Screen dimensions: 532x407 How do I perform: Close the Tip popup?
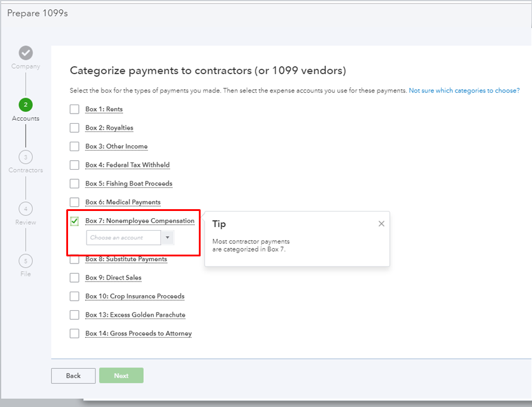click(382, 224)
